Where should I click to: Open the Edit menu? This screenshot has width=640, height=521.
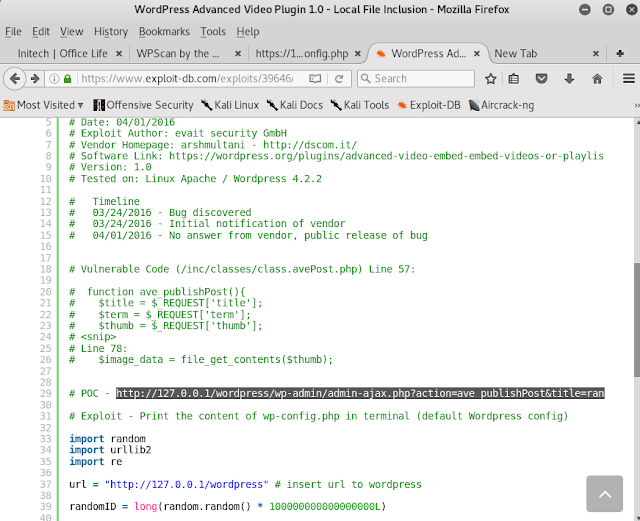point(41,31)
